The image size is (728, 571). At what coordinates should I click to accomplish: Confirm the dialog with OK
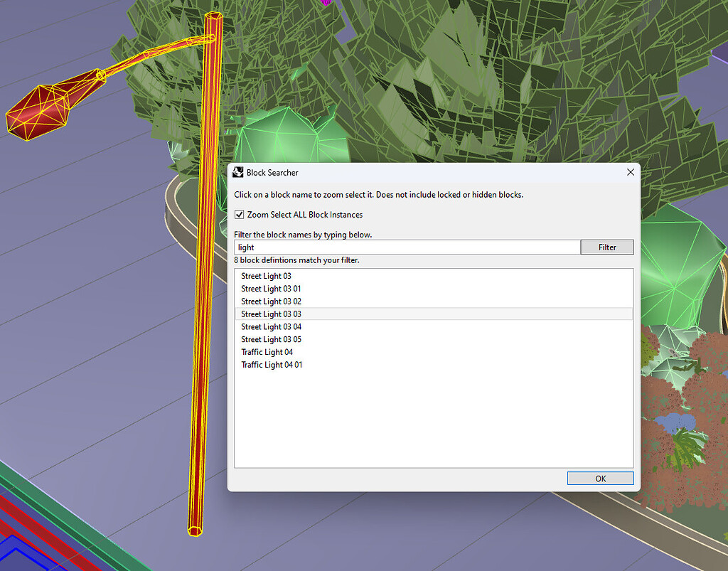599,478
